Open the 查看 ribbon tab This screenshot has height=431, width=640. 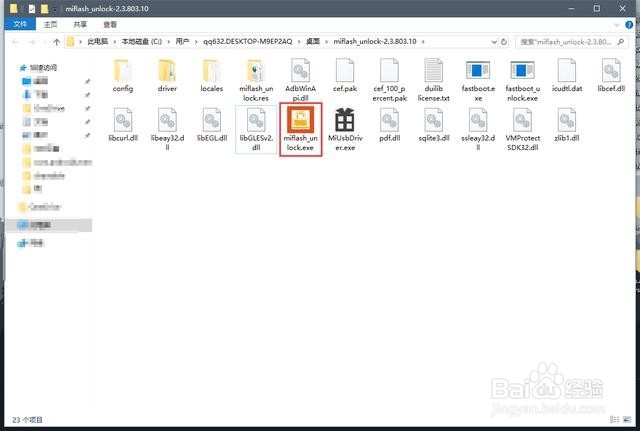[x=110, y=24]
